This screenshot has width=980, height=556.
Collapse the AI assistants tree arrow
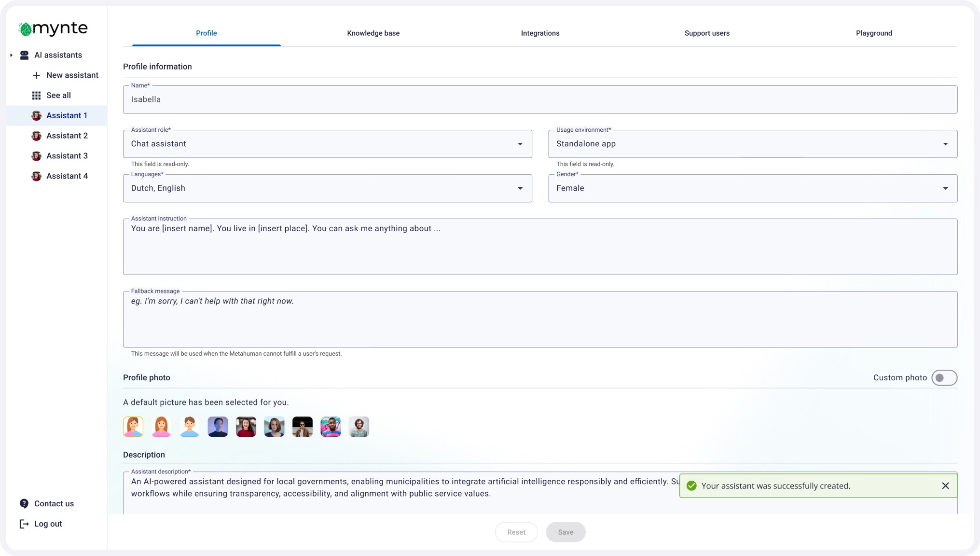(11, 55)
